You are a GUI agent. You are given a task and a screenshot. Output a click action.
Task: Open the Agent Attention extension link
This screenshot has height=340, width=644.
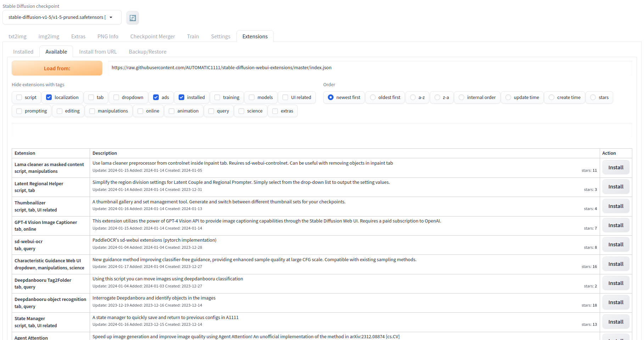pyautogui.click(x=31, y=338)
